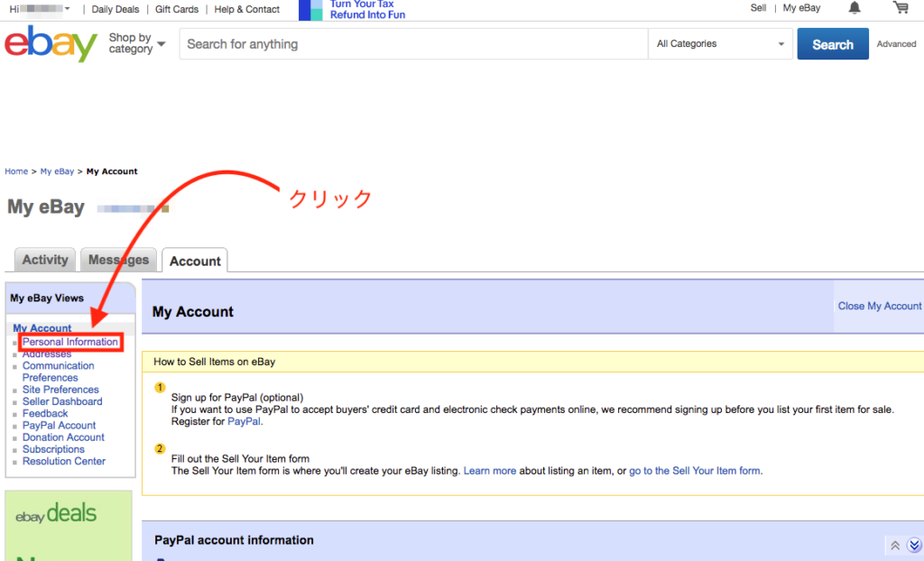Viewport: 924px width, 561px height.
Task: Open the All Categories dropdown
Action: (720, 43)
